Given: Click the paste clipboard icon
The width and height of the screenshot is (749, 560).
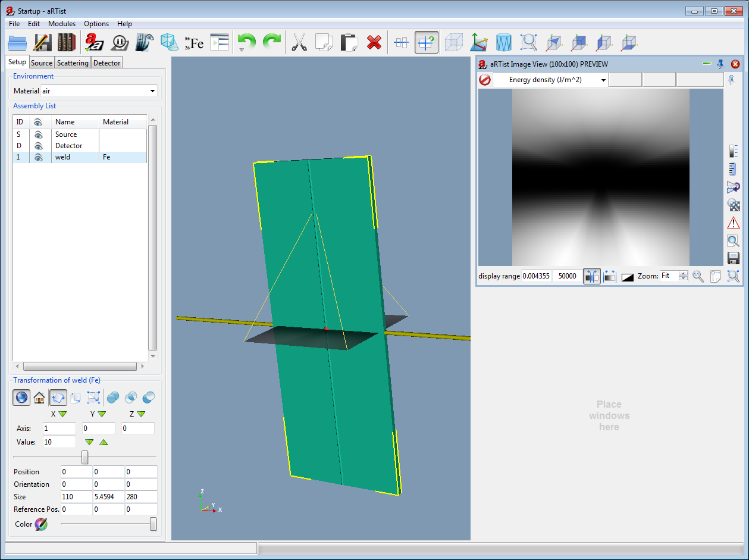Looking at the screenshot, I should (349, 42).
